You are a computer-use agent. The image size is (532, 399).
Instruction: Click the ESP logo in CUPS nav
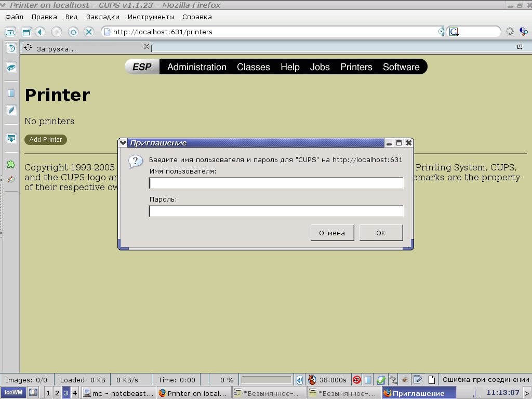[x=142, y=67]
